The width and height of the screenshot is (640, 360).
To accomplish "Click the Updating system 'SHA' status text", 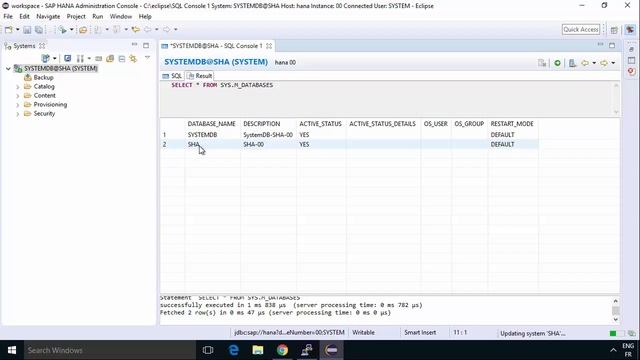I will pos(533,333).
